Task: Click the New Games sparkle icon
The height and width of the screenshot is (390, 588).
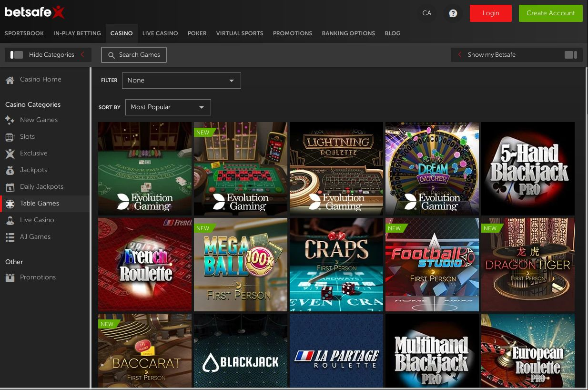Action: click(x=10, y=120)
